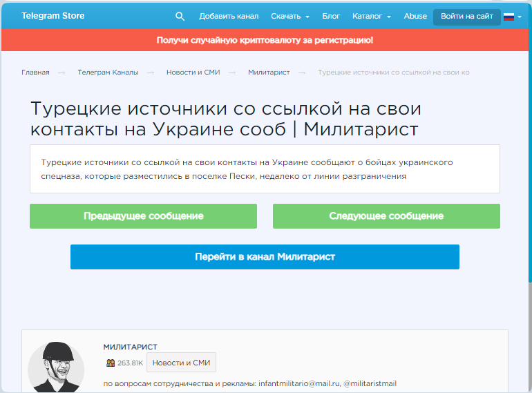This screenshot has width=532, height=393.
Task: Click the search magnifier icon
Action: pos(180,17)
